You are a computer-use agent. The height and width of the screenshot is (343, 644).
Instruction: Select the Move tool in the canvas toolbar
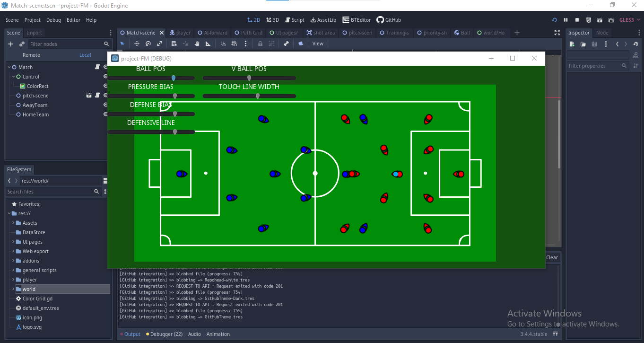[x=137, y=44]
